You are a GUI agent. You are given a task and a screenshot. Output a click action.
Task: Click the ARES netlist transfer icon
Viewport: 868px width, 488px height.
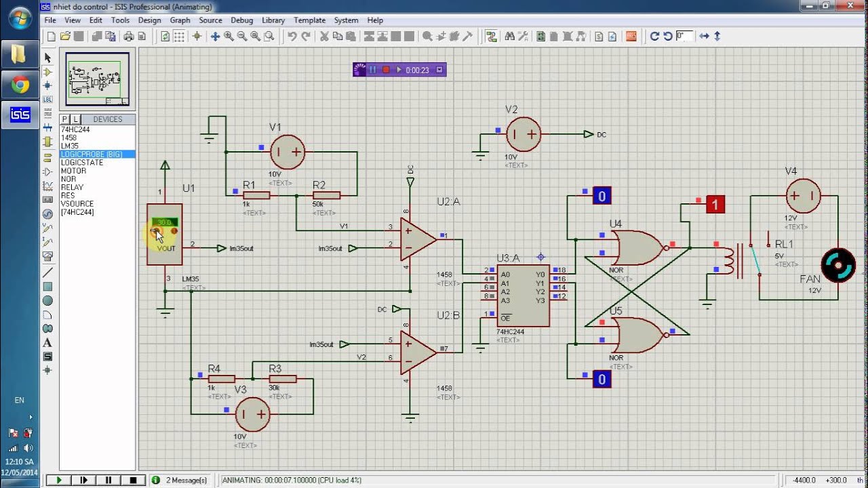click(x=631, y=37)
